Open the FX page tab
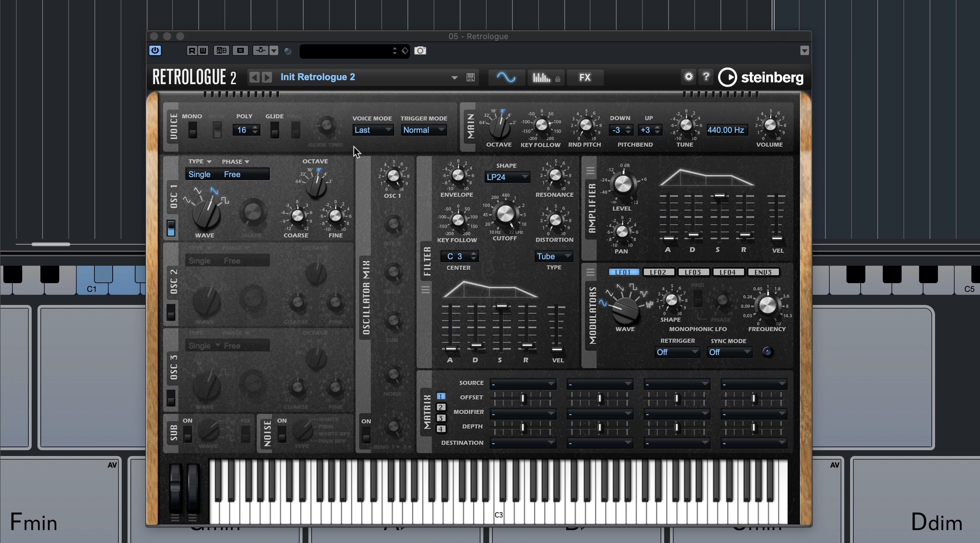Viewport: 980px width, 543px height. pyautogui.click(x=585, y=78)
